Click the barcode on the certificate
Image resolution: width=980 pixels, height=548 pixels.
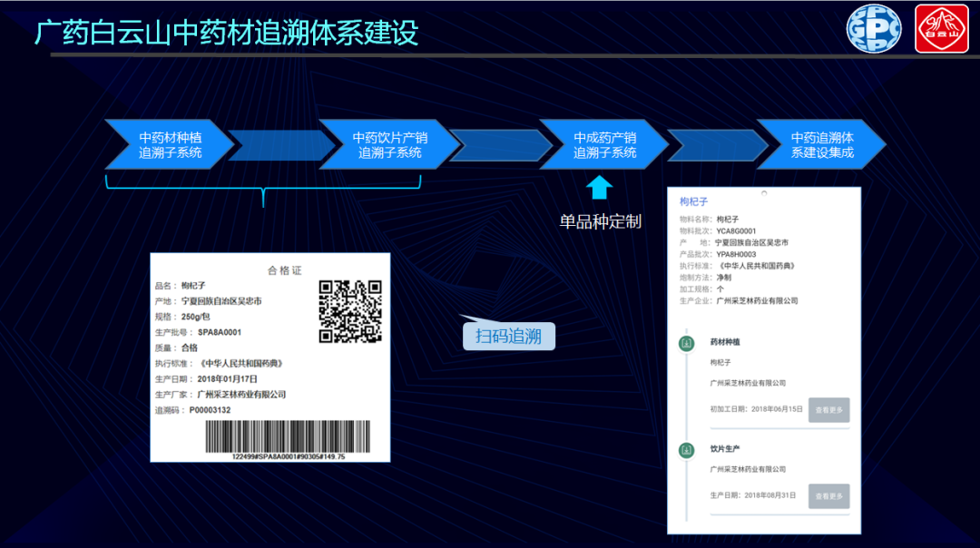289,436
